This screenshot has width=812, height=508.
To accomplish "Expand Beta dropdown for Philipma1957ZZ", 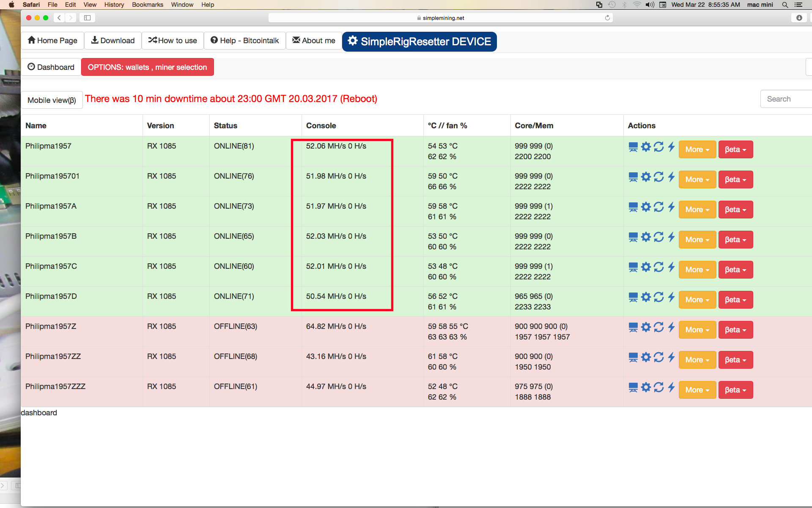I will (735, 360).
